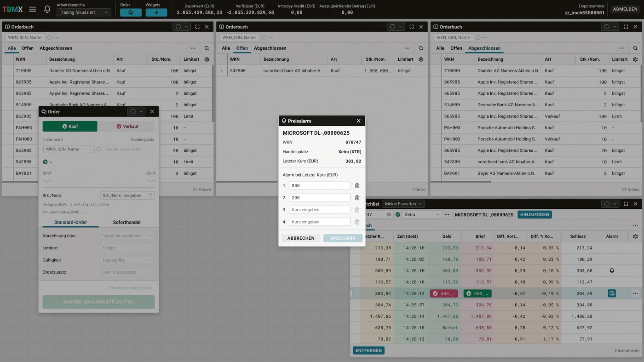
Task: Select Alle tab in third Orderbuch
Action: coord(440,48)
